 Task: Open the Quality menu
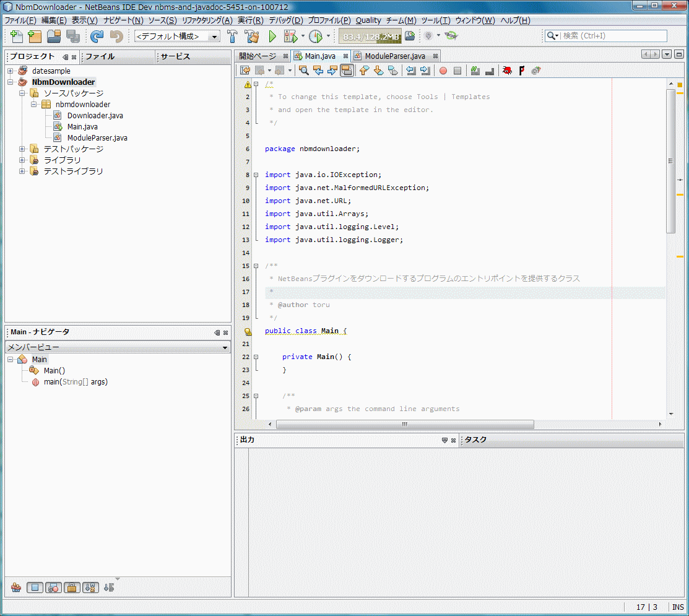[x=368, y=20]
